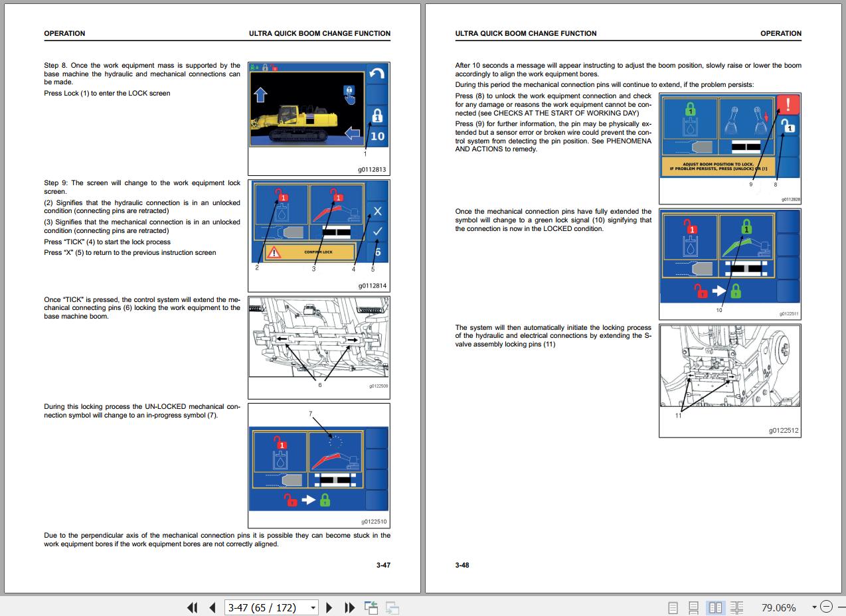This screenshot has height=616, width=846.
Task: Click the page number 3-48 footer
Action: (462, 565)
